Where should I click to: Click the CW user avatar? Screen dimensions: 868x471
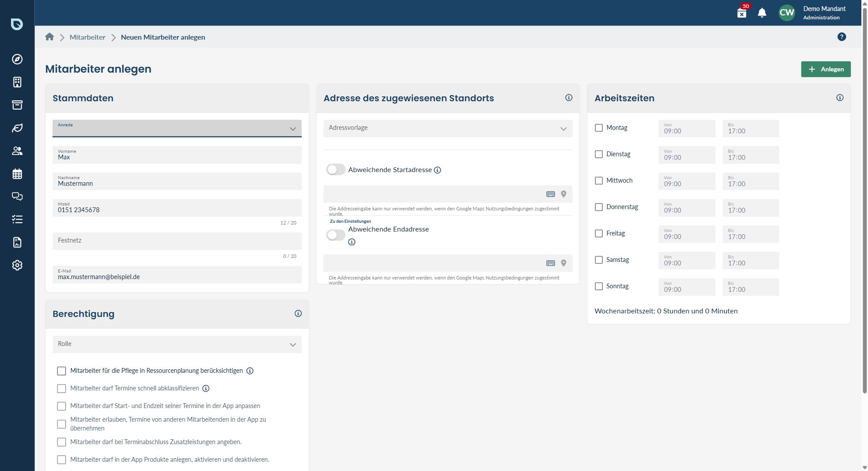[786, 13]
